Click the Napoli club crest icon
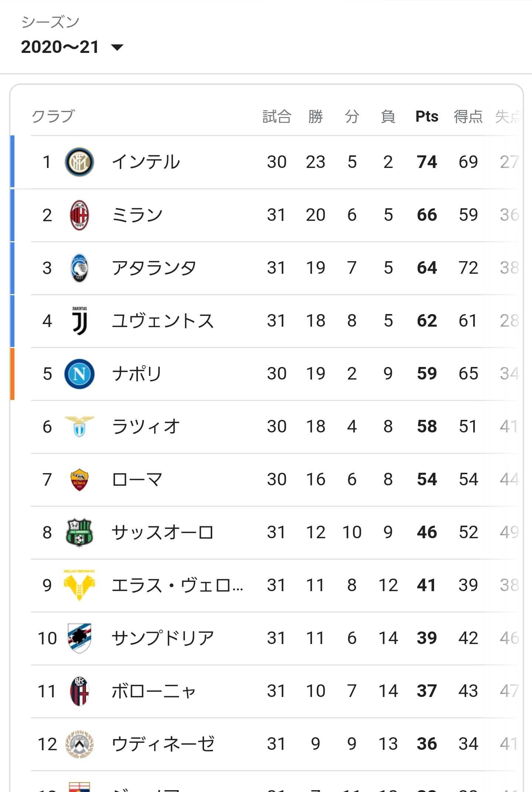 (x=79, y=374)
